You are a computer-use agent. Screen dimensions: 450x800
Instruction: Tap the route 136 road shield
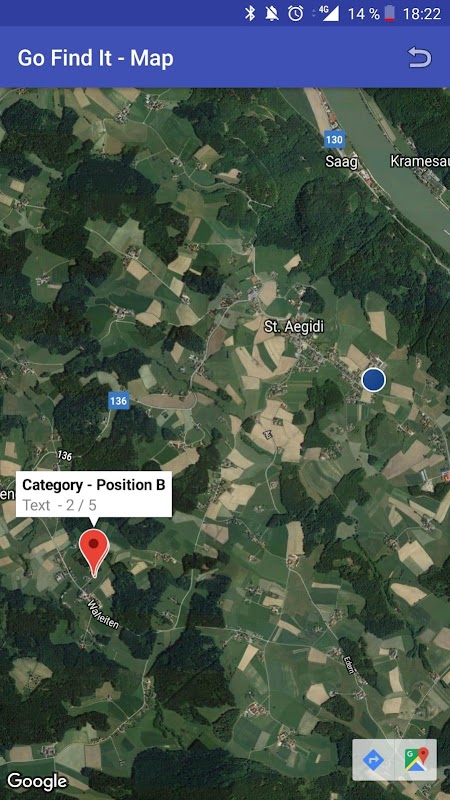click(x=118, y=401)
